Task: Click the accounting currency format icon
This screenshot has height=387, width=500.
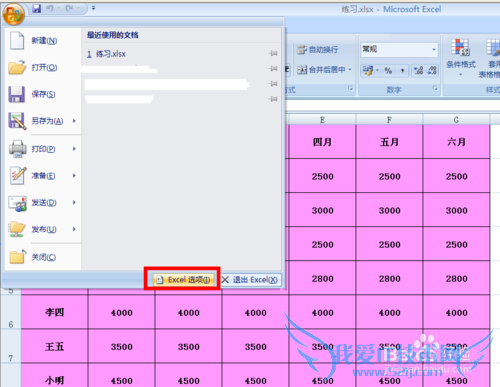Action: tap(368, 70)
